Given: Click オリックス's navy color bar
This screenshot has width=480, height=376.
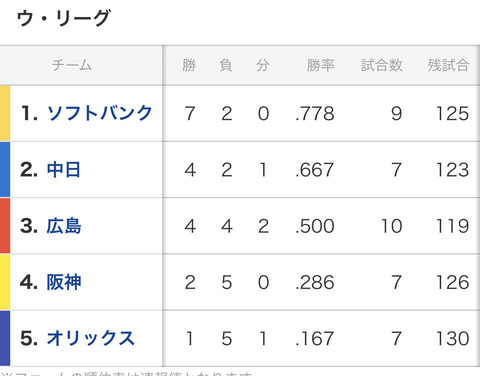Looking at the screenshot, I should pos(5,338).
